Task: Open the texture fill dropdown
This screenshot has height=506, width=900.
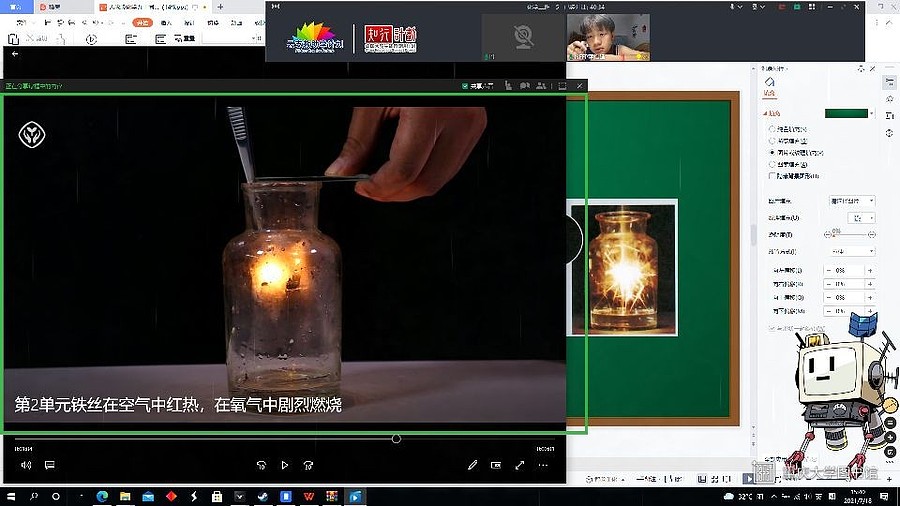Action: click(861, 218)
